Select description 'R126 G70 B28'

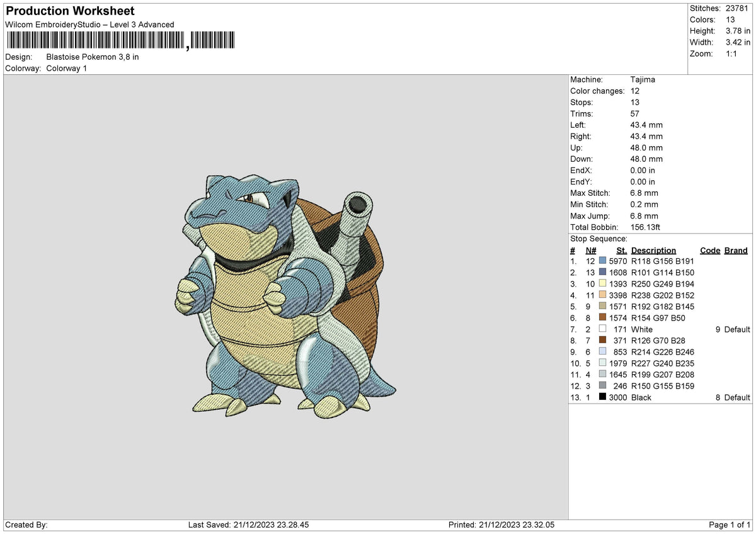click(658, 340)
